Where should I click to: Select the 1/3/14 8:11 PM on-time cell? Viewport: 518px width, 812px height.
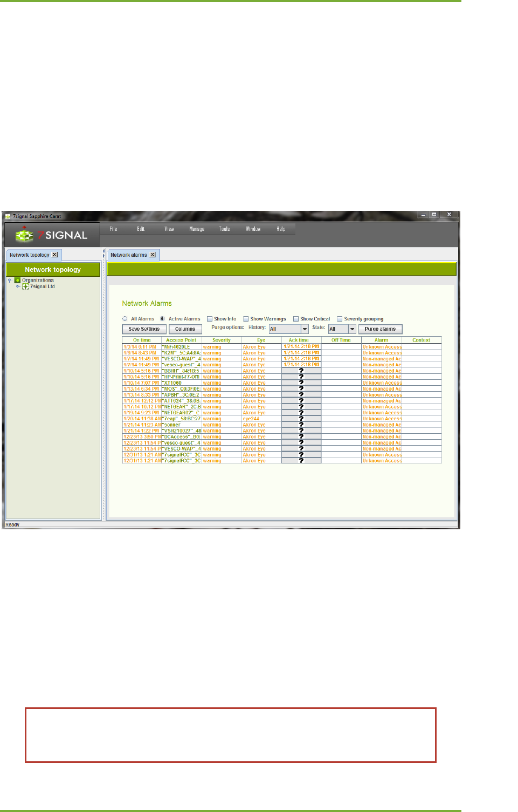click(x=142, y=347)
